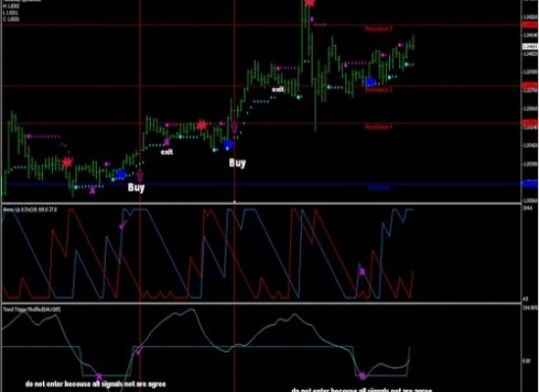Select the upper Buy text label
This screenshot has height=392, width=539.
tap(237, 163)
